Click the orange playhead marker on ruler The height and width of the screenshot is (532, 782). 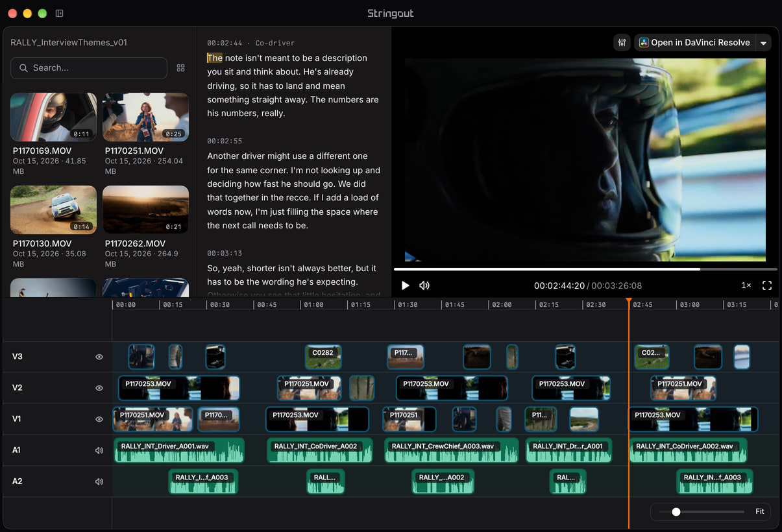629,301
